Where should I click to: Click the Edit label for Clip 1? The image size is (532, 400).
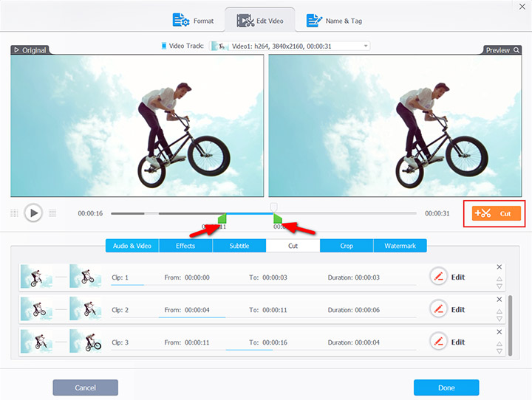pyautogui.click(x=457, y=277)
